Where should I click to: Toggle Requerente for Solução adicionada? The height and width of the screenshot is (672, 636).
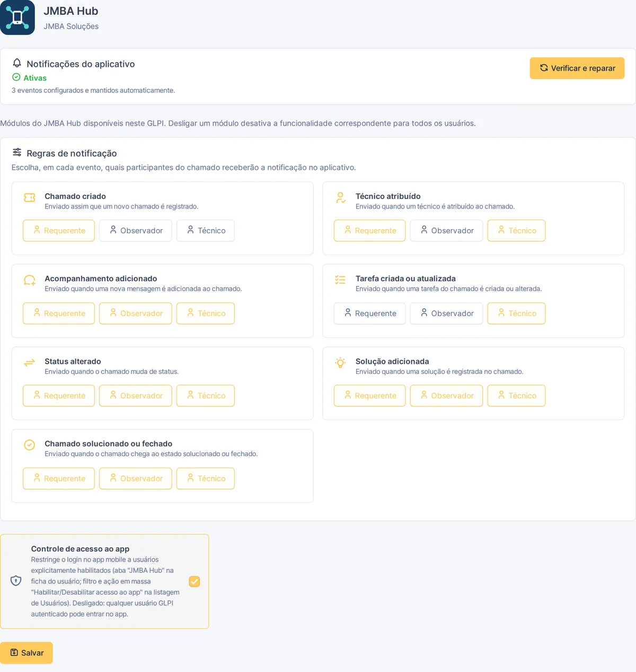pyautogui.click(x=370, y=396)
